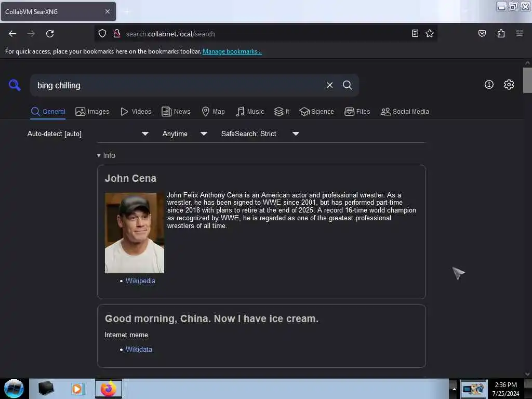The image size is (532, 399).
Task: Clear the search query with X
Action: (x=329, y=85)
